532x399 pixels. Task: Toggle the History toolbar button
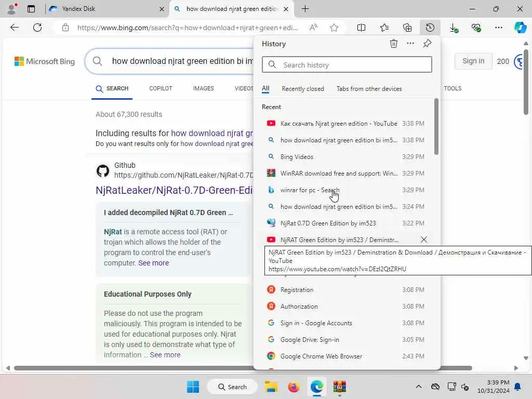point(430,28)
